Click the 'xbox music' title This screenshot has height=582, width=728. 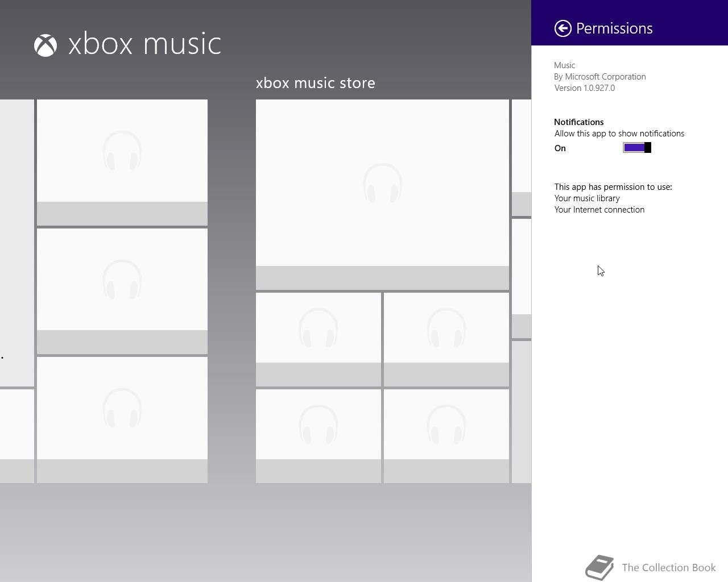(144, 44)
